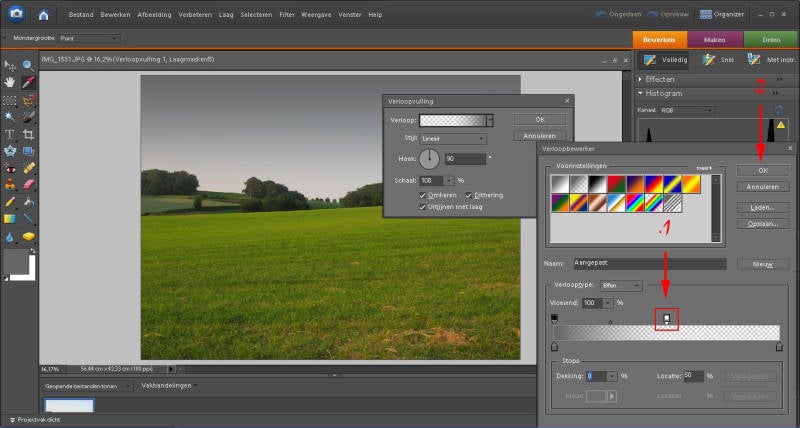Select the white opacity stop above gradient bar
Image resolution: width=800 pixels, height=428 pixels.
click(x=667, y=319)
